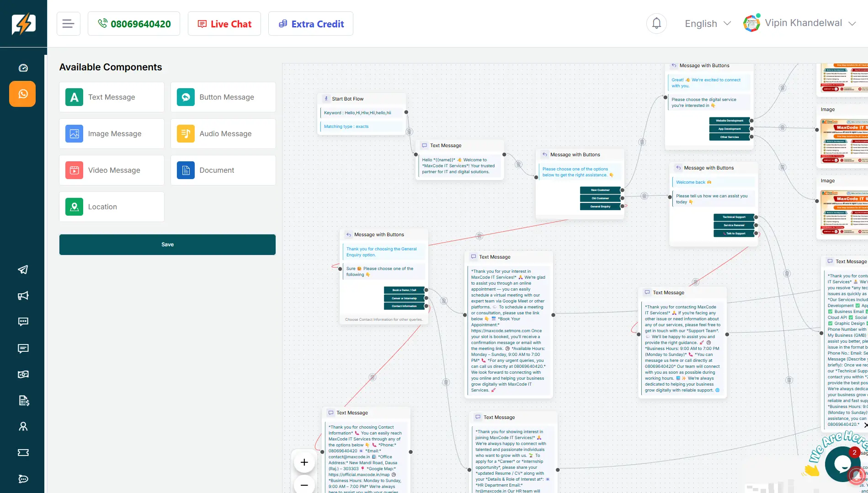Viewport: 868px width, 493px height.
Task: Open billing via the invoice sidebar icon
Action: (x=22, y=400)
